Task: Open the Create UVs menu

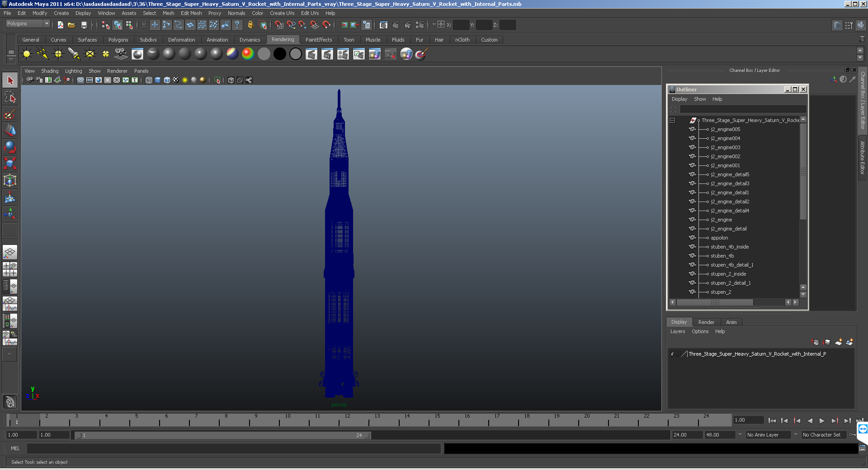Action: click(282, 13)
